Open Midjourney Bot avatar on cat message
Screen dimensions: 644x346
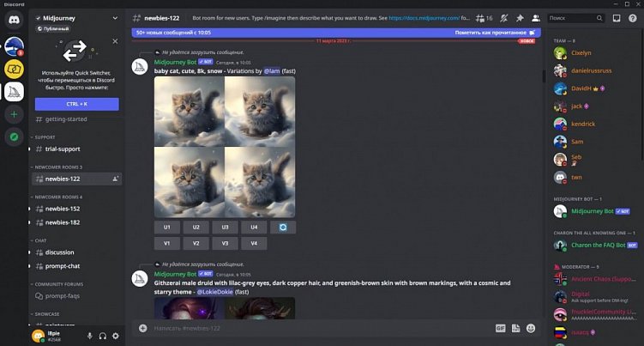coord(140,67)
